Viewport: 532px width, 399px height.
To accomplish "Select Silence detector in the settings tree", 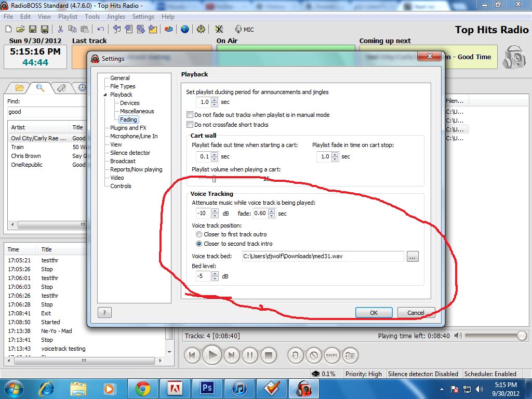I will (x=130, y=153).
